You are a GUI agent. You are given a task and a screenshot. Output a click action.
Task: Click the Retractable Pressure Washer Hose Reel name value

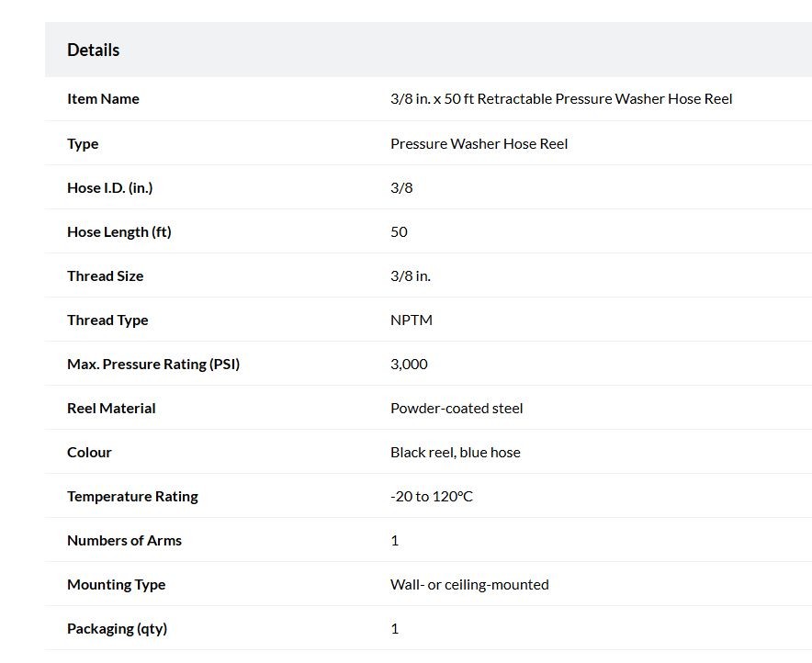tap(561, 99)
